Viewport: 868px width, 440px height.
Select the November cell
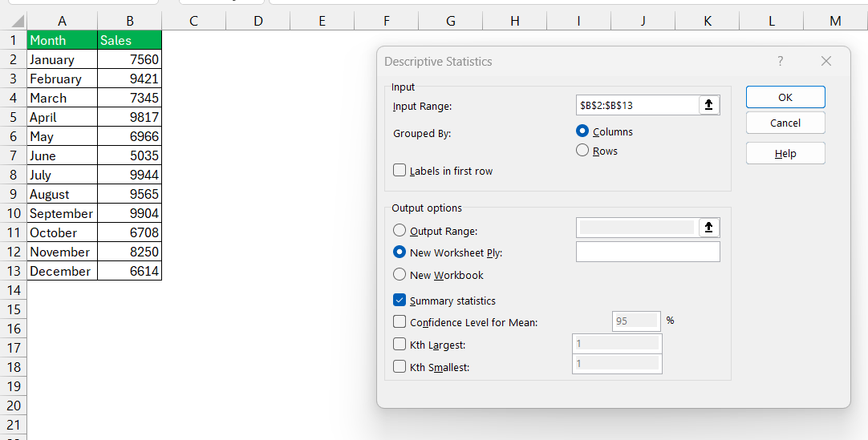coord(62,252)
